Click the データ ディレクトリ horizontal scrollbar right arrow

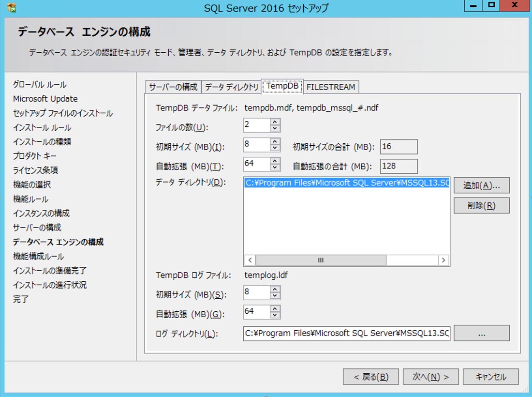[443, 260]
